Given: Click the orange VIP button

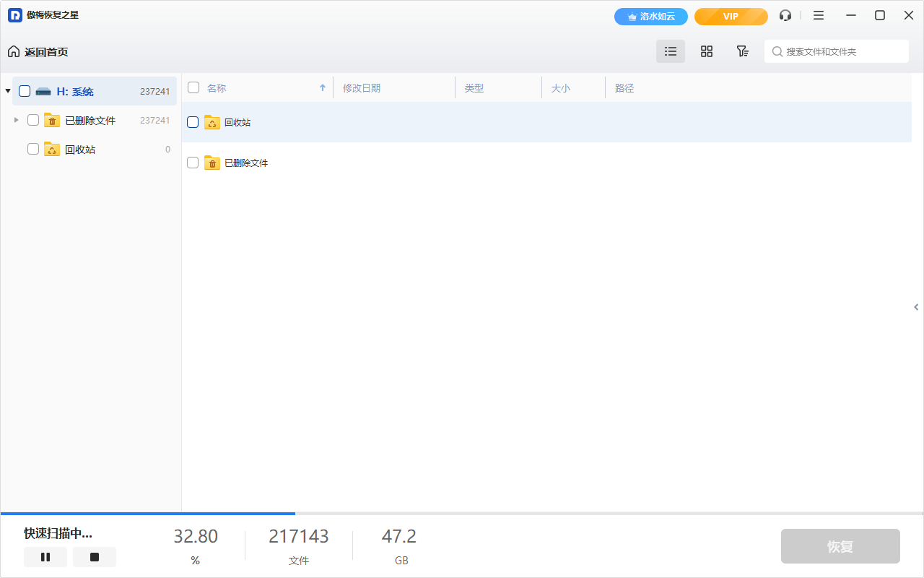Looking at the screenshot, I should click(731, 16).
